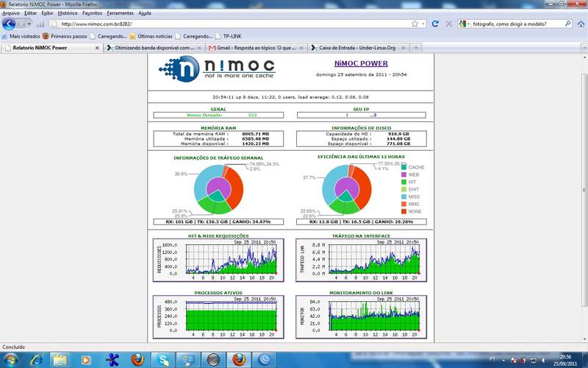The width and height of the screenshot is (588, 368).
Task: Click the last 12 hours efficiency pie chart
Action: (346, 189)
